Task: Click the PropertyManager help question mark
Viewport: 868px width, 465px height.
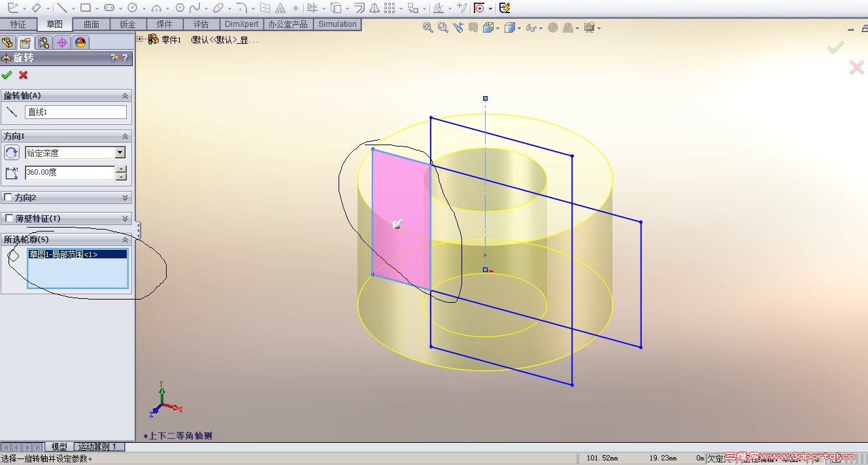Action: pyautogui.click(x=125, y=58)
